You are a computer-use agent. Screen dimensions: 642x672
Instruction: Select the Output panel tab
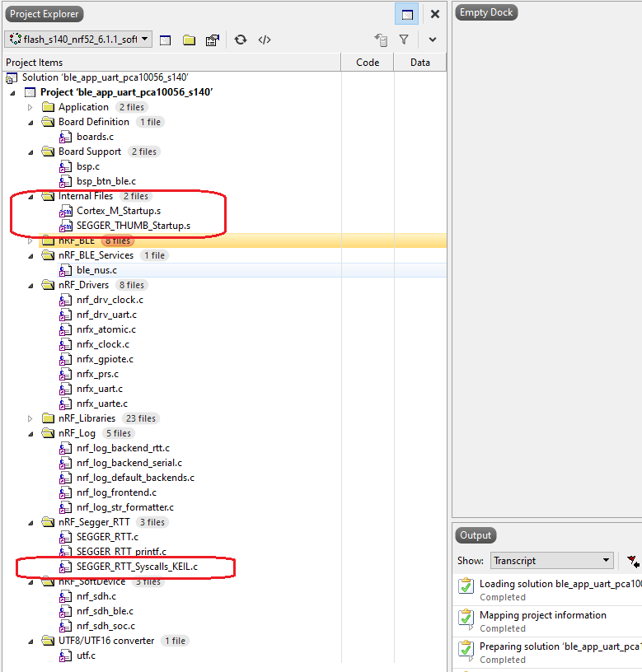click(x=476, y=535)
